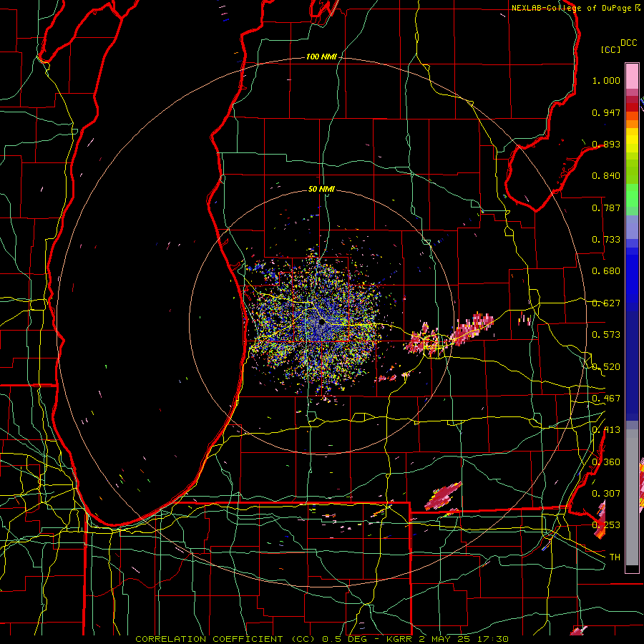Image resolution: width=644 pixels, height=644 pixels.
Task: Select the 0.360 scale value
Action: pos(606,462)
